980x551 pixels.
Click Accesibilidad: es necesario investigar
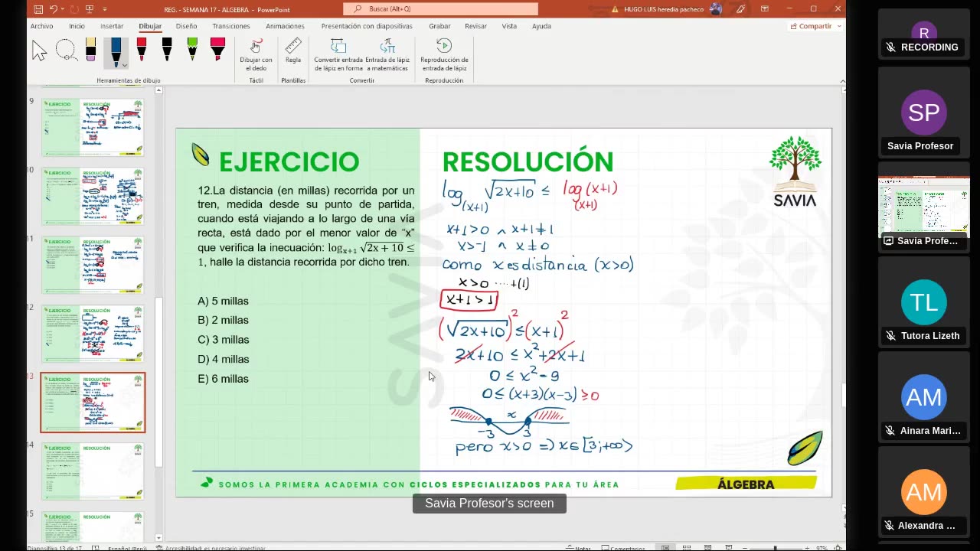click(211, 547)
